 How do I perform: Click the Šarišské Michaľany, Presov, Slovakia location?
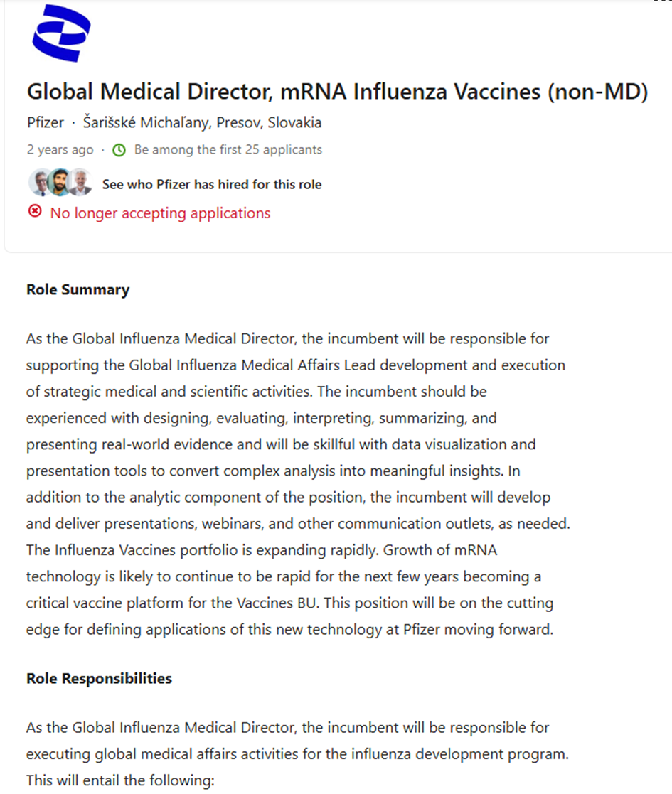coord(202,122)
